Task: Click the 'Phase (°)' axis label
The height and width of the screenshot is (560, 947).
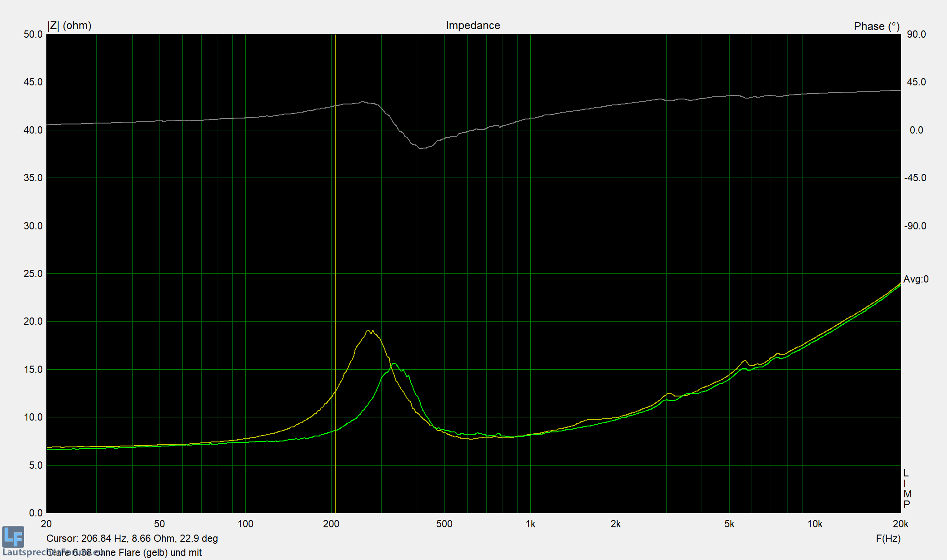Action: click(x=876, y=26)
